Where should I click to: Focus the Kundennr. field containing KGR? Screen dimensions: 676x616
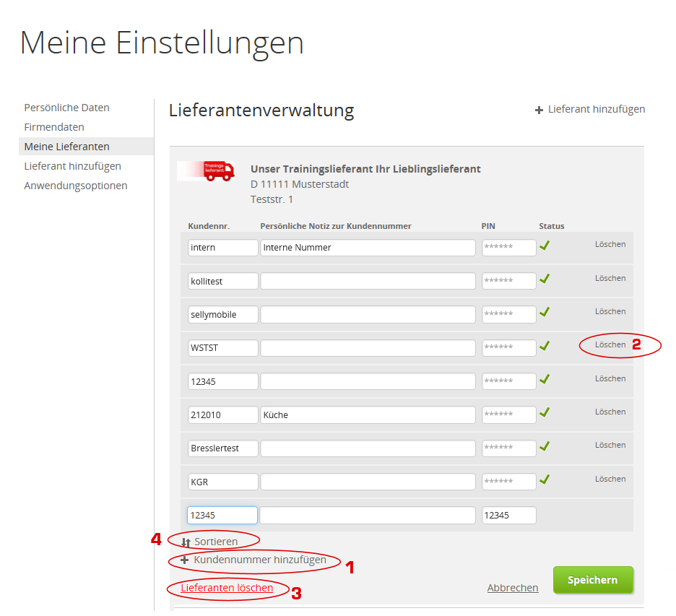pos(223,482)
